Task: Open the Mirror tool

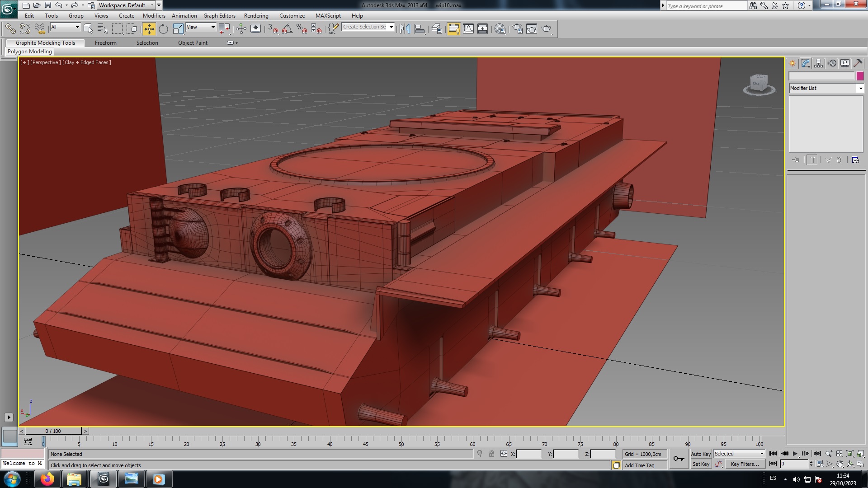Action: pyautogui.click(x=405, y=29)
